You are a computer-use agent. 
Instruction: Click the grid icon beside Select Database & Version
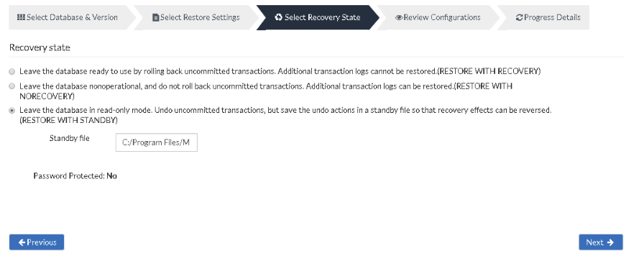tap(21, 17)
